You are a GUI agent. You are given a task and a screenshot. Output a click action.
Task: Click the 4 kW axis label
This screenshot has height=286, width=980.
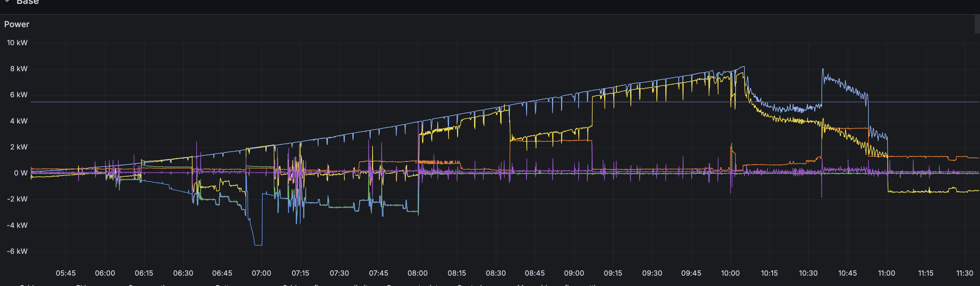(x=19, y=121)
